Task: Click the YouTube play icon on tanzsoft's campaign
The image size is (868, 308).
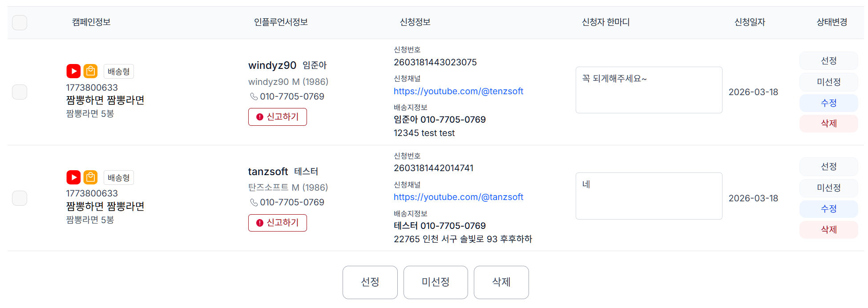Action: coord(73,177)
